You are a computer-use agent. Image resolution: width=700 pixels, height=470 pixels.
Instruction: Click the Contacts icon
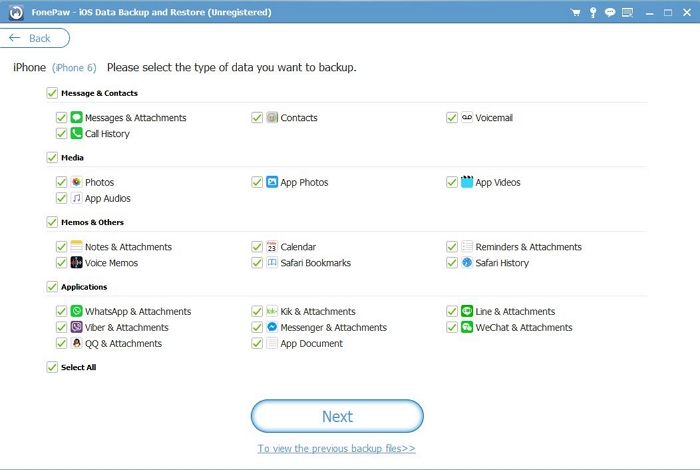coord(272,117)
